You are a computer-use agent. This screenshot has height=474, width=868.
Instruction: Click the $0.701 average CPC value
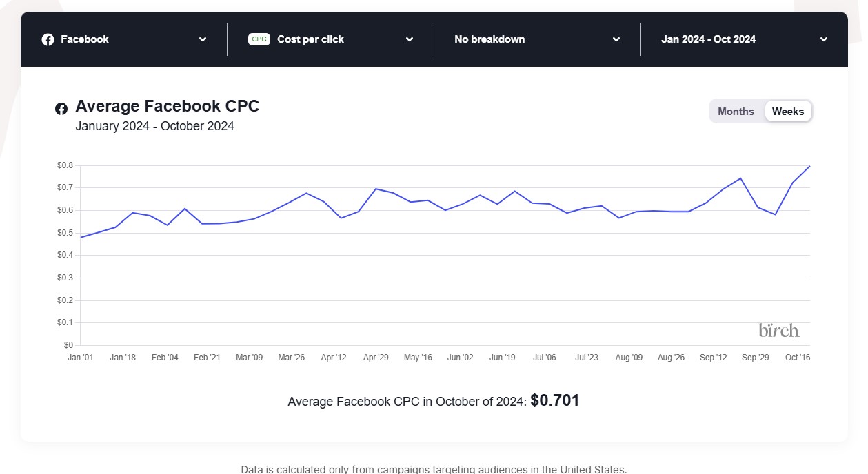(x=555, y=400)
